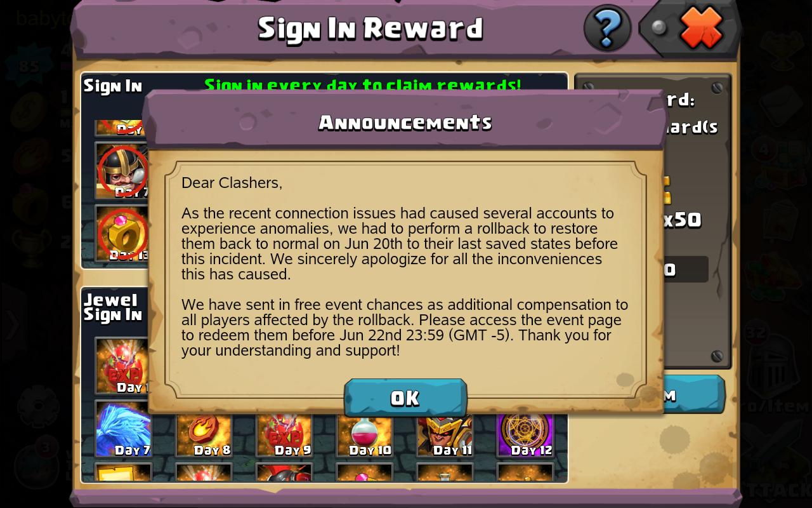The width and height of the screenshot is (812, 508).
Task: Open the blue question mark help icon
Action: click(x=607, y=28)
